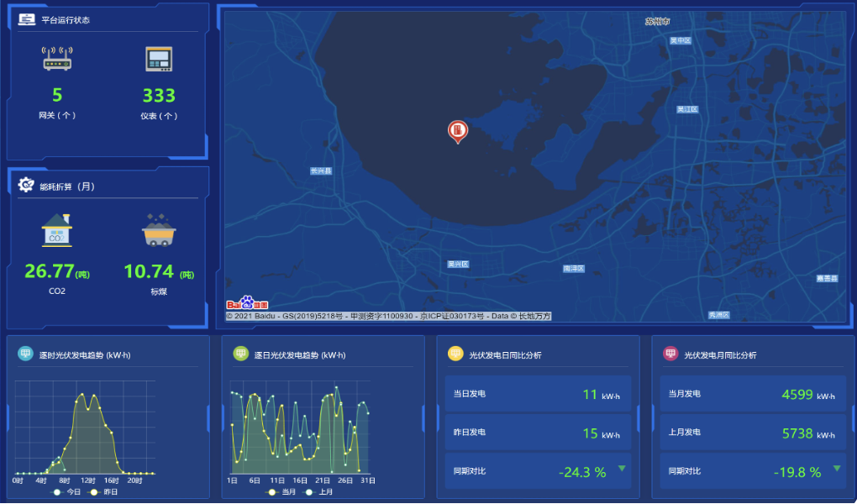This screenshot has height=504, width=857.
Task: Click the 平台运行状态 panel header icon
Action: [27, 19]
